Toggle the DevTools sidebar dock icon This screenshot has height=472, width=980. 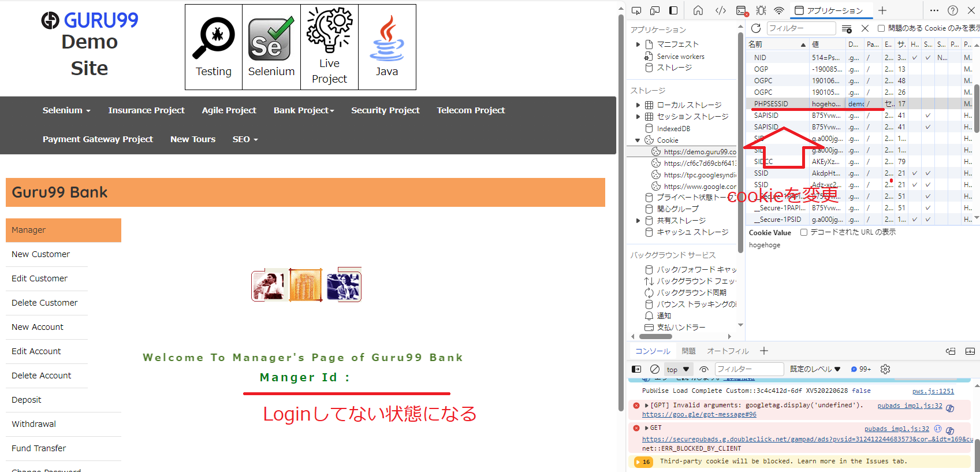673,10
